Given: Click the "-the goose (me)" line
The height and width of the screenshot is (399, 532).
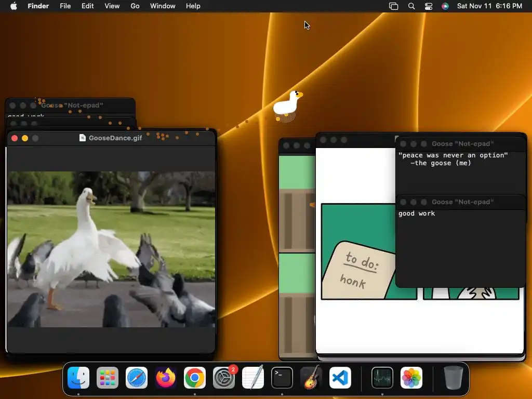Looking at the screenshot, I should tap(441, 163).
